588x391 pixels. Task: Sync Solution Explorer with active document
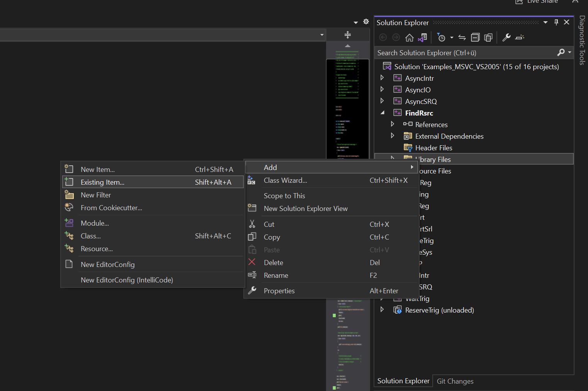click(x=462, y=37)
